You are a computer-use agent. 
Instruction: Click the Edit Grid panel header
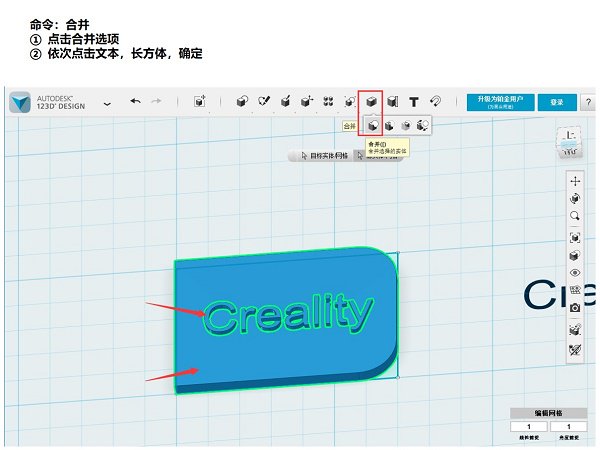pos(548,413)
